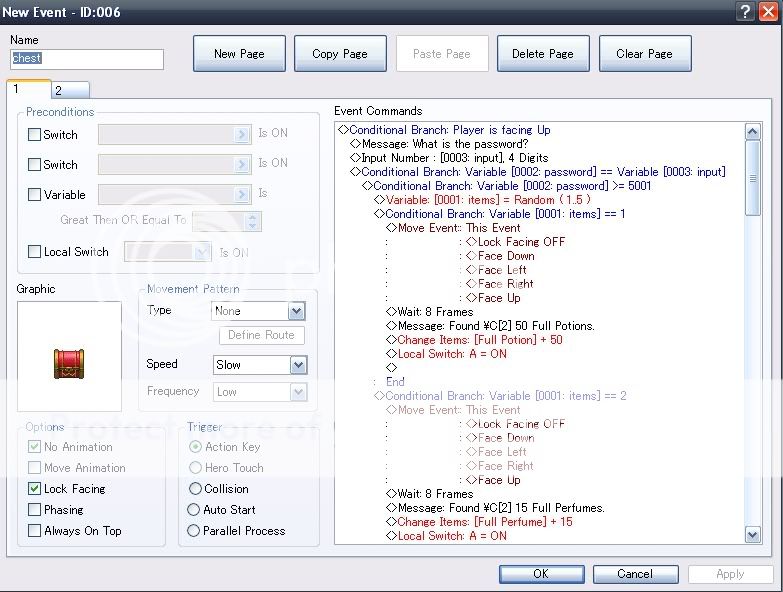Toggle the Lock Facing checkbox

[35, 489]
